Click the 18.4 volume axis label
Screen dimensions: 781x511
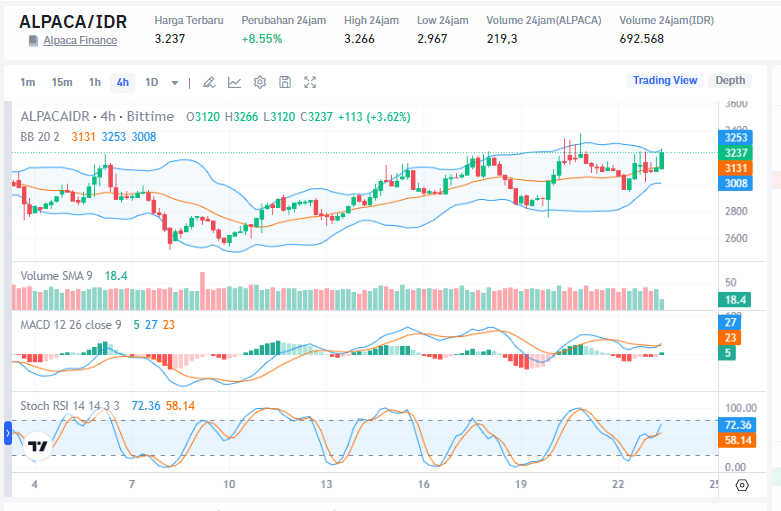[x=735, y=300]
